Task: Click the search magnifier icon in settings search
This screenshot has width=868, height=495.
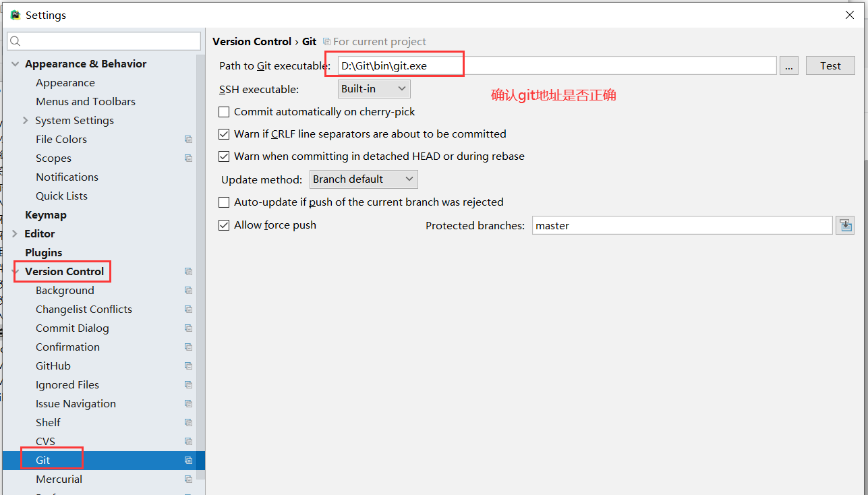Action: pyautogui.click(x=16, y=41)
